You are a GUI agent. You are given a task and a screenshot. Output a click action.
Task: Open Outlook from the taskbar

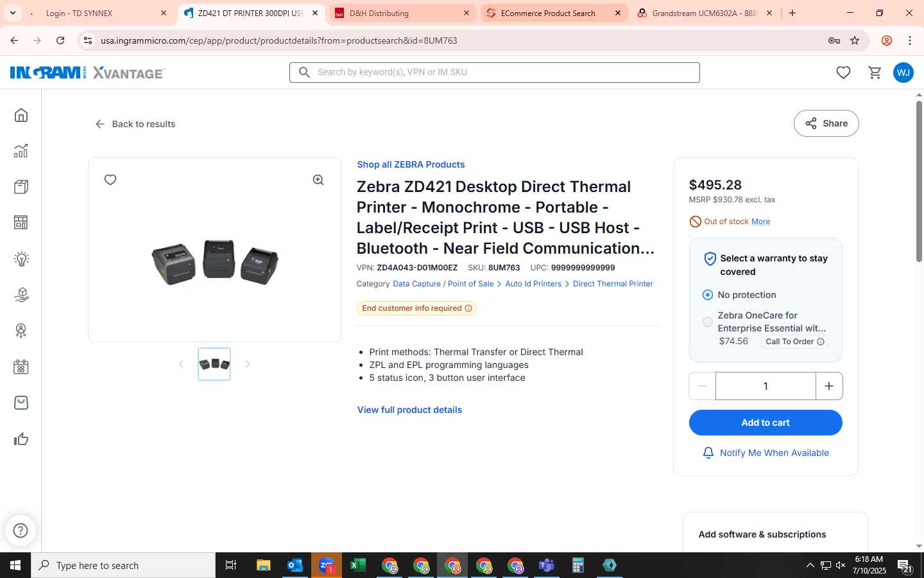[x=295, y=565]
